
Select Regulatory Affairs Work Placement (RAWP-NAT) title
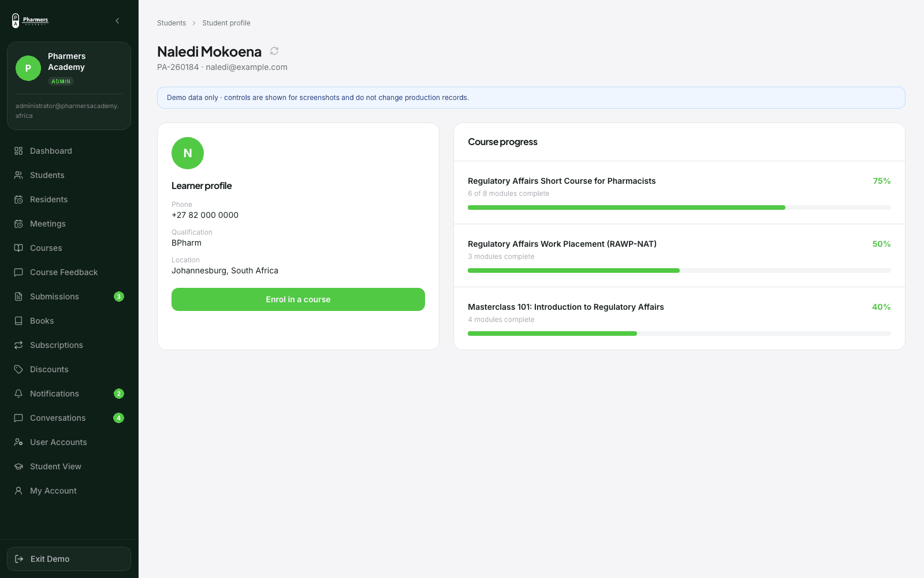pyautogui.click(x=562, y=244)
